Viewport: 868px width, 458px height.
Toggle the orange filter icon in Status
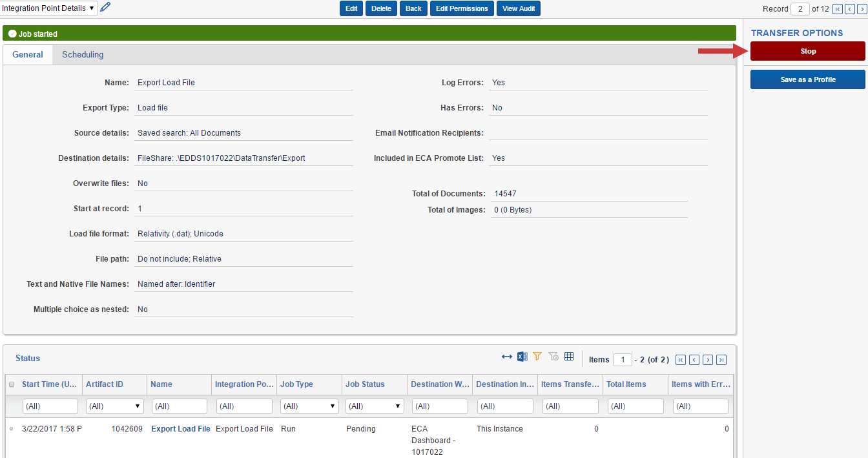537,357
